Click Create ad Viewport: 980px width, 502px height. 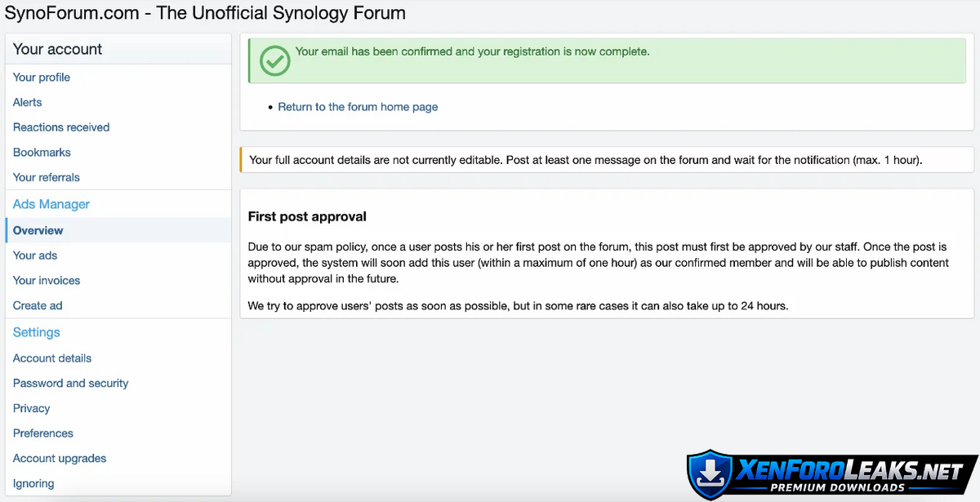pos(38,305)
